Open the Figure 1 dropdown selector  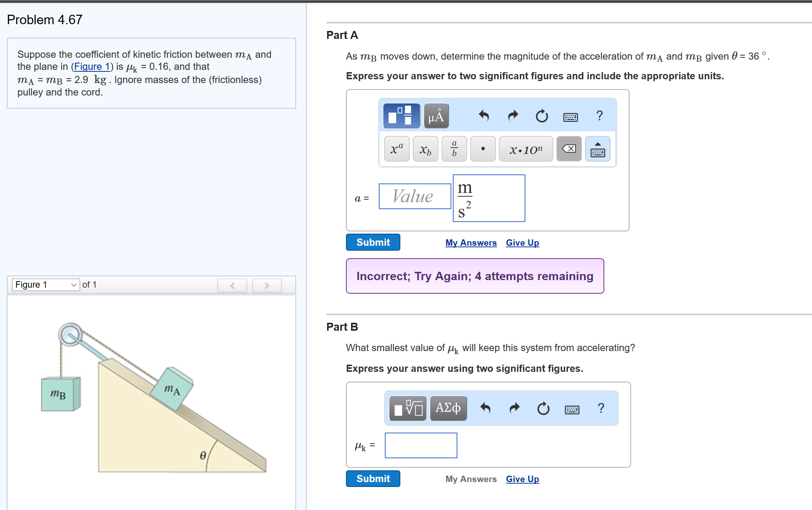pos(46,285)
